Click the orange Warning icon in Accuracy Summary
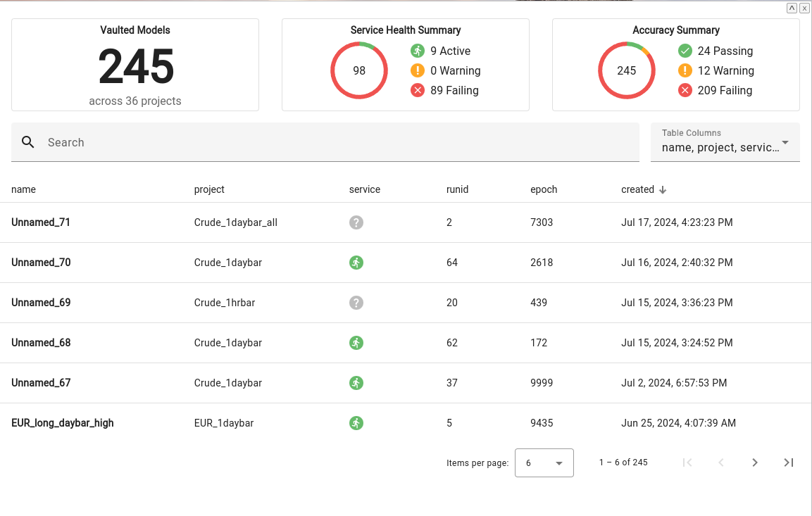The image size is (812, 516). pos(685,70)
